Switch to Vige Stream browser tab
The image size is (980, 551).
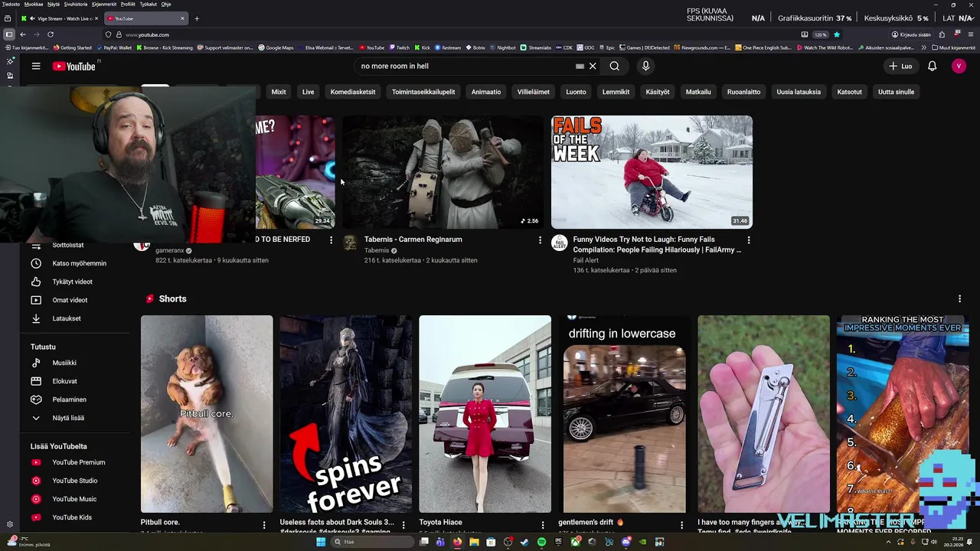click(59, 18)
